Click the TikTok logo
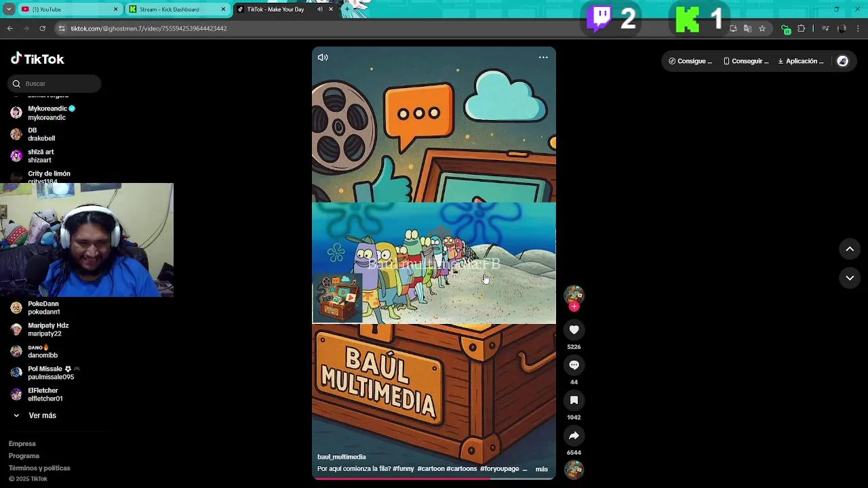 pyautogui.click(x=37, y=59)
